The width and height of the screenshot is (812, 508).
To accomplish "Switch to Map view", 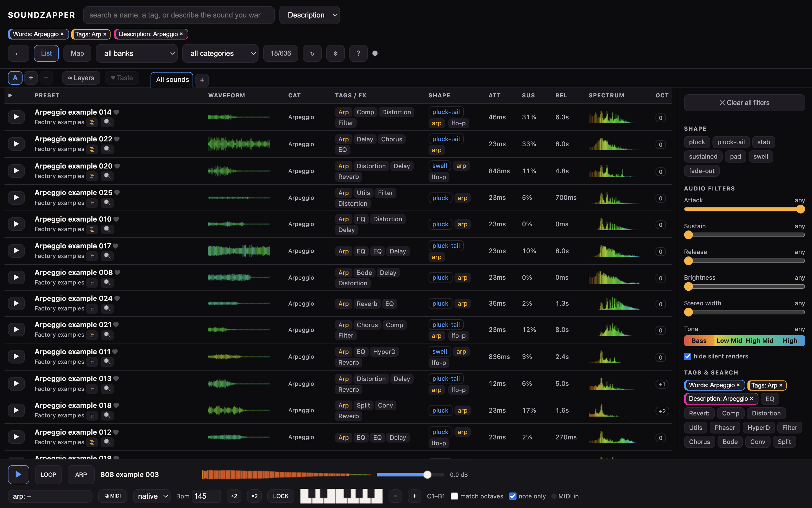I will (x=77, y=53).
